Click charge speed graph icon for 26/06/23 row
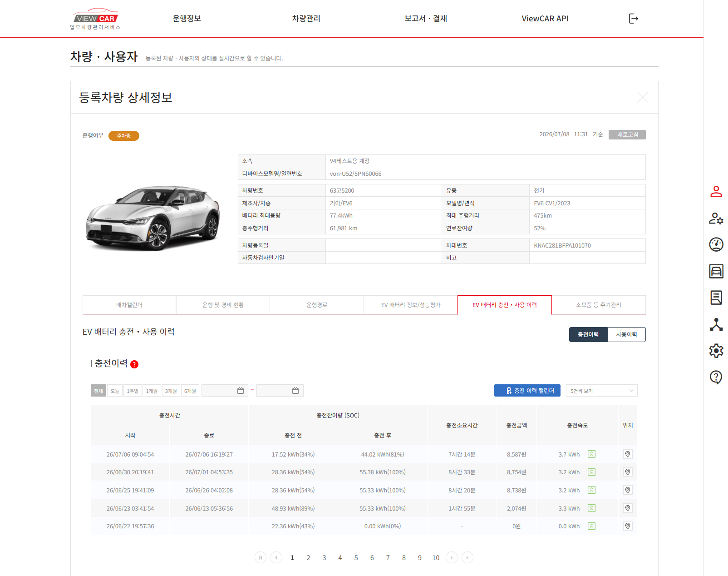This screenshot has width=728, height=576. (591, 508)
